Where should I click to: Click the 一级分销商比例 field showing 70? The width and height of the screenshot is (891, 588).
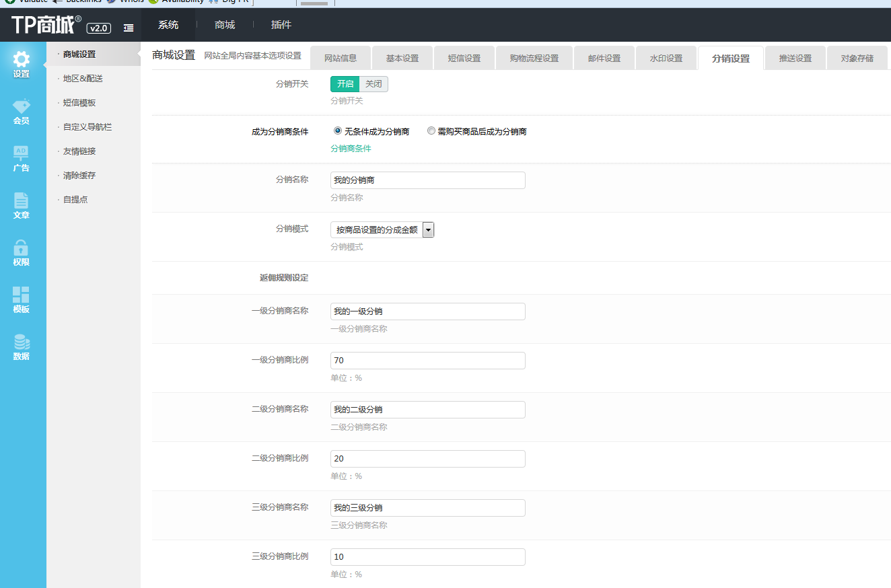(x=428, y=361)
